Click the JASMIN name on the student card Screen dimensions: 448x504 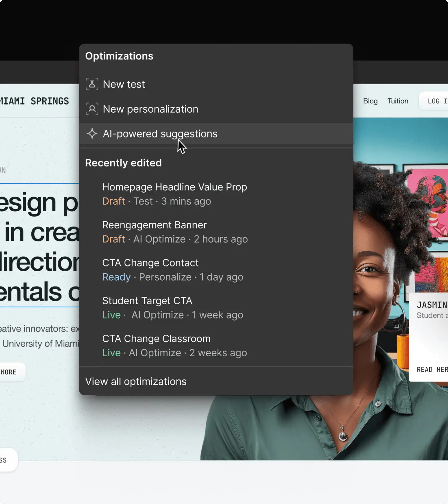tap(432, 305)
